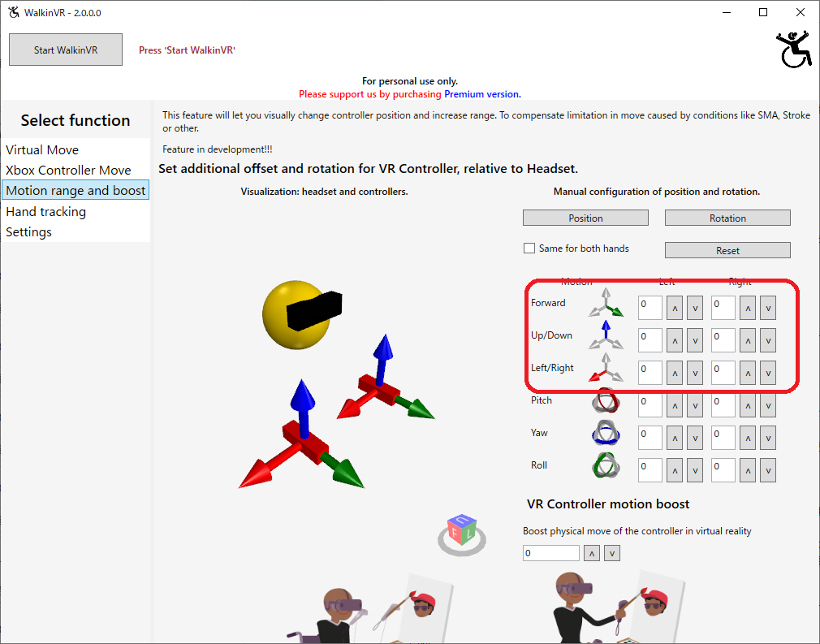This screenshot has width=820, height=644.
Task: Click the Left/Right Right value field
Action: click(x=723, y=373)
